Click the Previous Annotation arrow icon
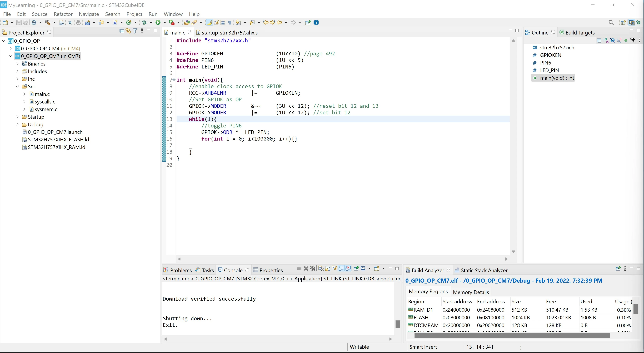The width and height of the screenshot is (644, 353). tap(252, 22)
